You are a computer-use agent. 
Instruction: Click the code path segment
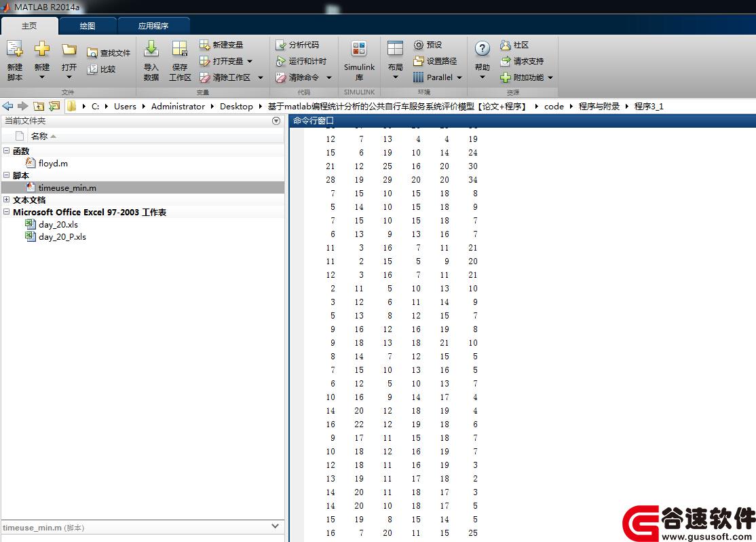(554, 106)
